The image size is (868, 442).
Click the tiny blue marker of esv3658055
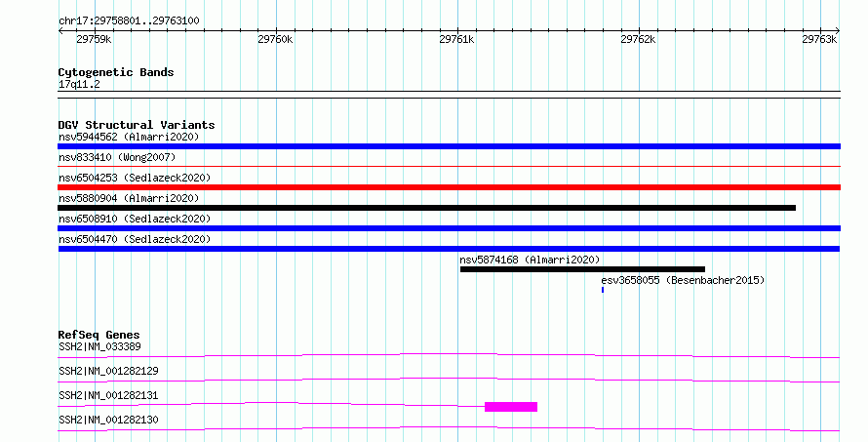[603, 290]
